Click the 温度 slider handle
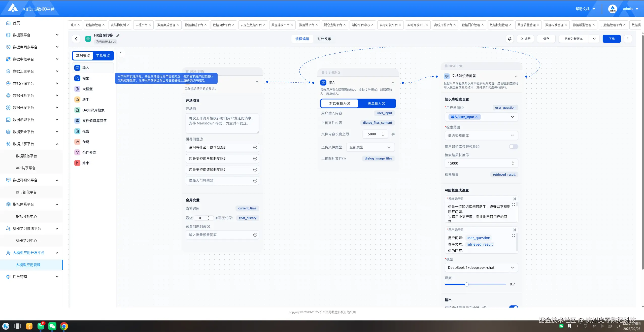The width and height of the screenshot is (644, 332). coord(466,284)
